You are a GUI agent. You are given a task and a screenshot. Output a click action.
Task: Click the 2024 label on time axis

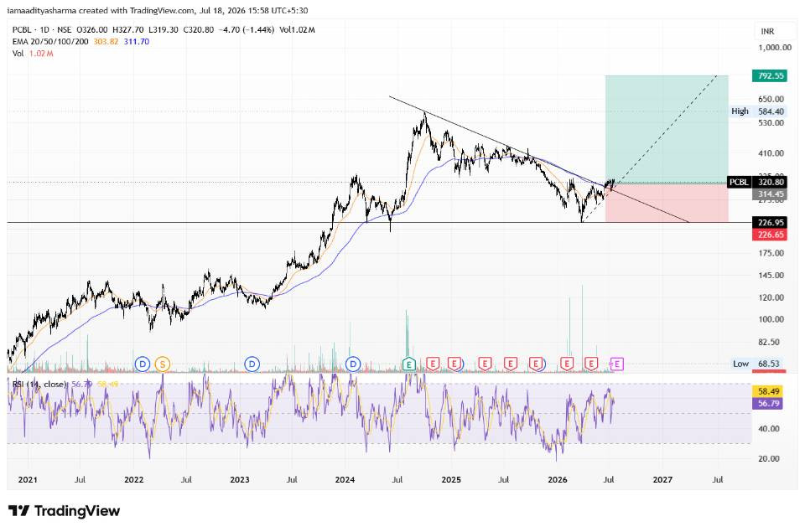coord(345,480)
